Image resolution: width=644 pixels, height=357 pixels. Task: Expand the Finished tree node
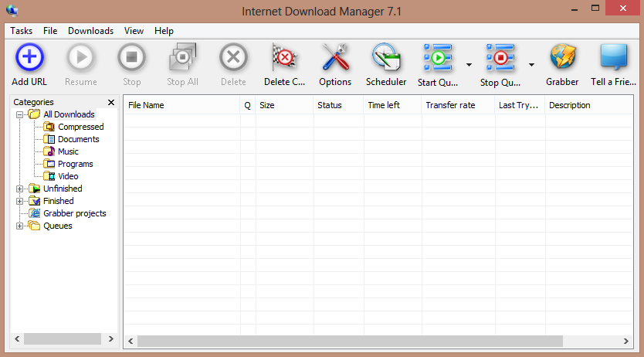click(19, 202)
